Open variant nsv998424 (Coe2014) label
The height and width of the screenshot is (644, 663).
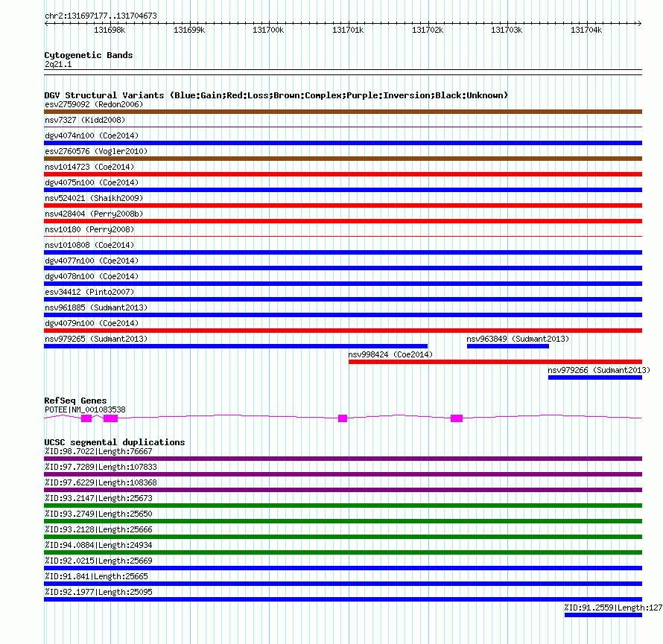point(390,354)
